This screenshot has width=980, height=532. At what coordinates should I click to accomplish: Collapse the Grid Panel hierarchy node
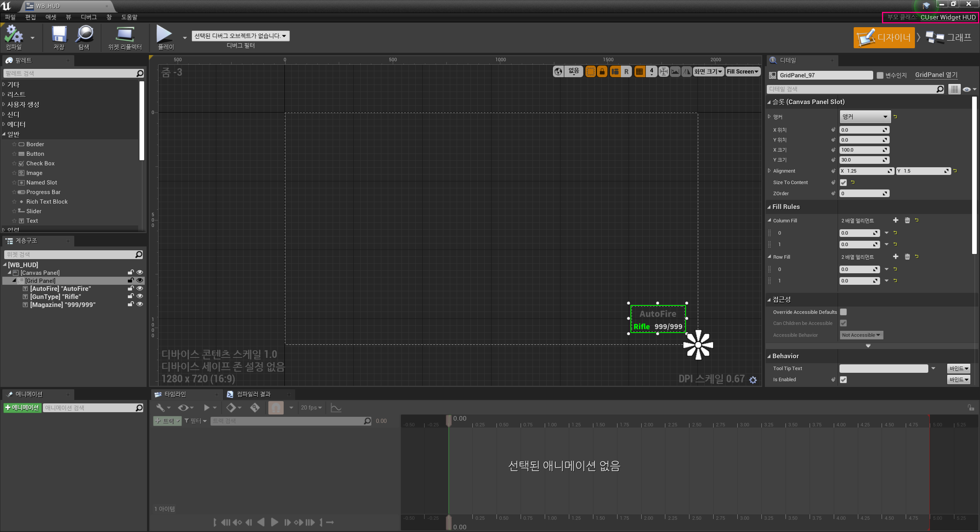(14, 281)
